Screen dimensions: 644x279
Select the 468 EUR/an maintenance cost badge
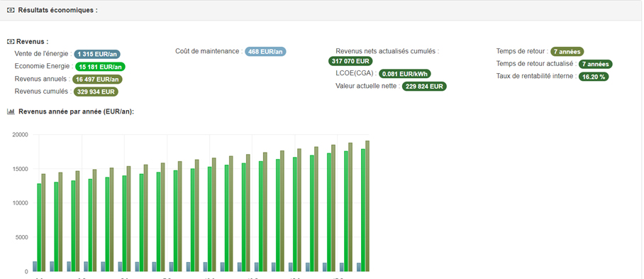pyautogui.click(x=265, y=52)
